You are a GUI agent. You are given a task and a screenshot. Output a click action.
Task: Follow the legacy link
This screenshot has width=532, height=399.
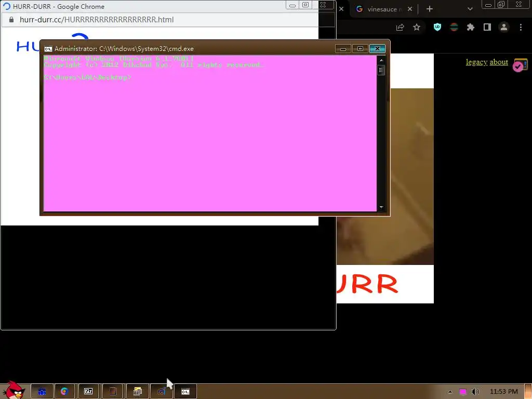476,62
